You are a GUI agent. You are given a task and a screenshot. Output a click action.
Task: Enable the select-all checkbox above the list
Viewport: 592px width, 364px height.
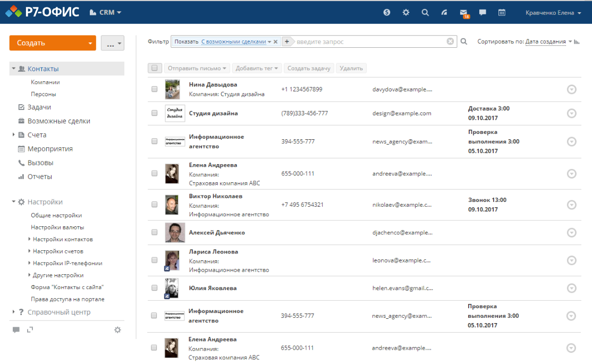(x=154, y=68)
